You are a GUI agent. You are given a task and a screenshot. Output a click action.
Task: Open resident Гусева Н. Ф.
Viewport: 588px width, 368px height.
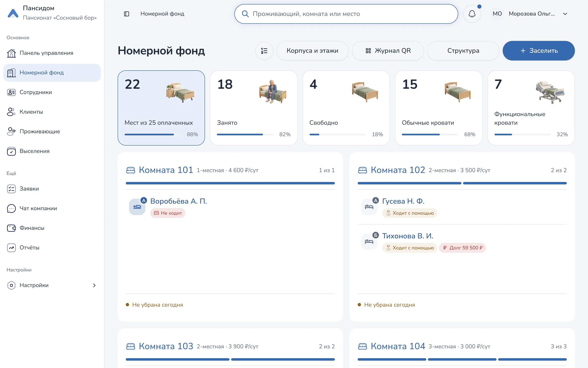[403, 201]
